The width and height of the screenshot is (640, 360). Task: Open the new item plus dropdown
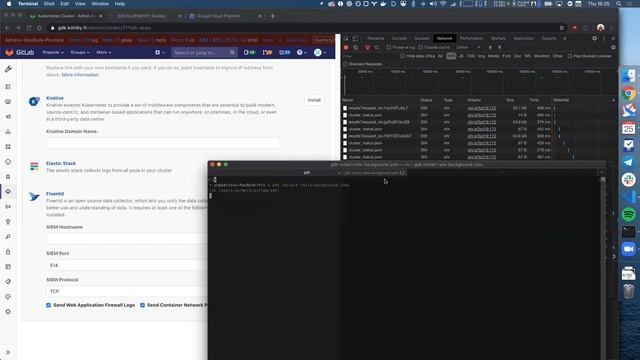[x=160, y=53]
